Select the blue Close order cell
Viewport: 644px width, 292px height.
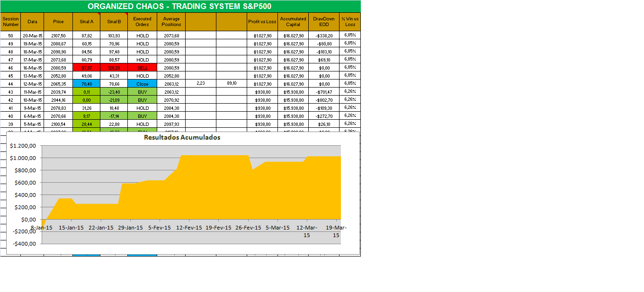(143, 84)
